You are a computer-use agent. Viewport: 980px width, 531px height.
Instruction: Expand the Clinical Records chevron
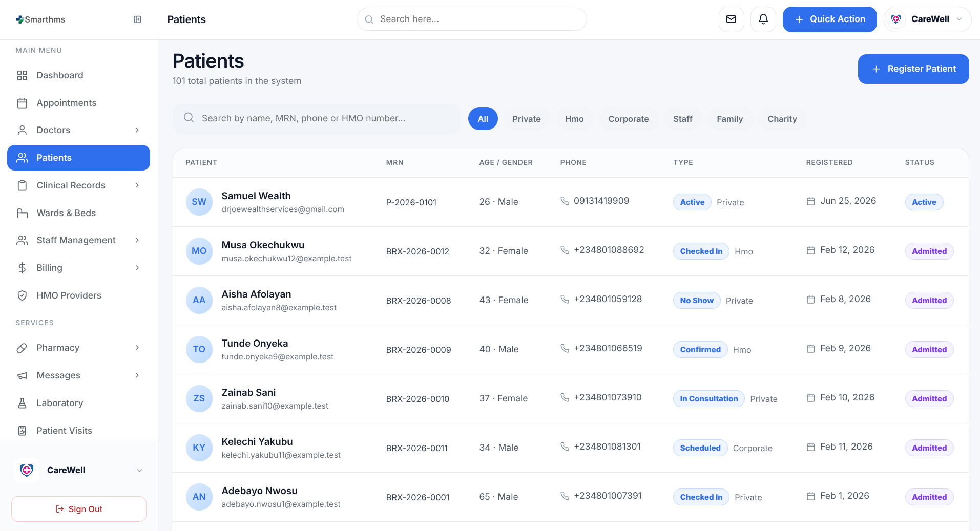[x=137, y=185]
